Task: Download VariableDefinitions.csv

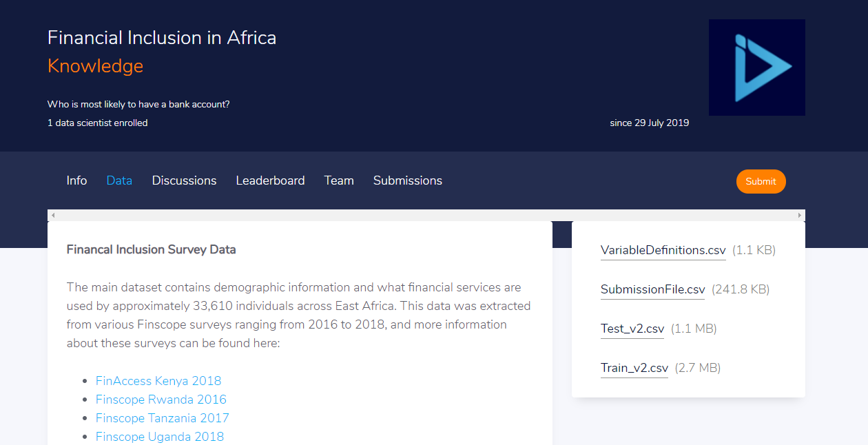Action: 662,250
